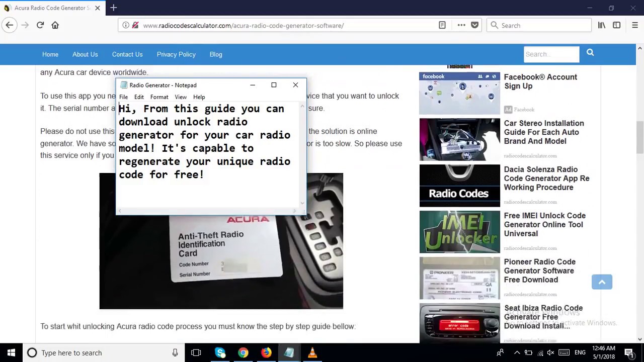
Task: Open Chrome from the taskbar
Action: (243, 353)
